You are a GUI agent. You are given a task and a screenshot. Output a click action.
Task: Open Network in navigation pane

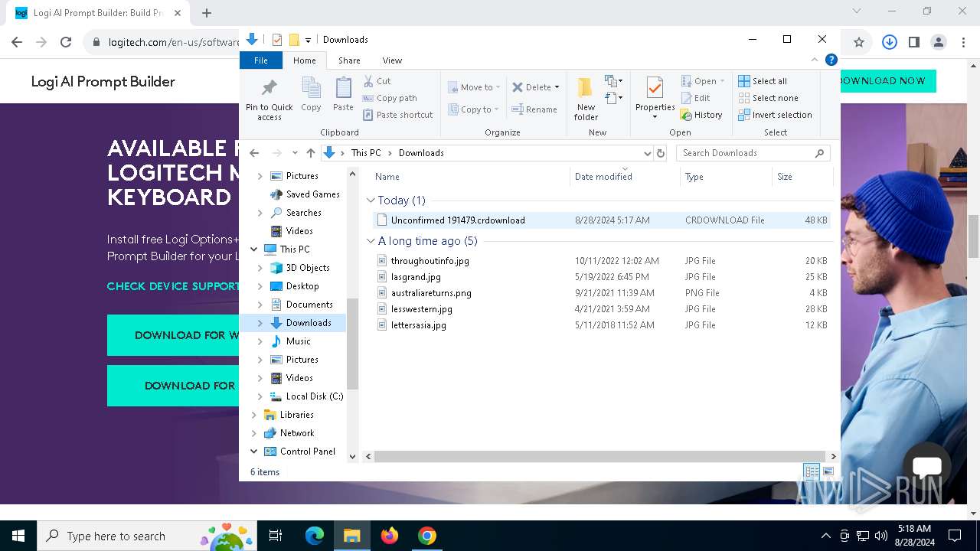pyautogui.click(x=297, y=433)
